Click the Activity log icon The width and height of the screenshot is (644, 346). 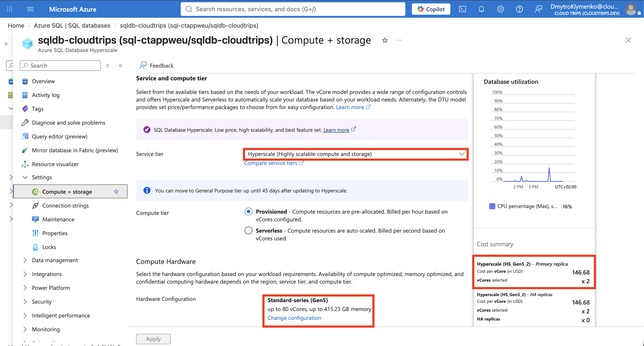point(25,95)
